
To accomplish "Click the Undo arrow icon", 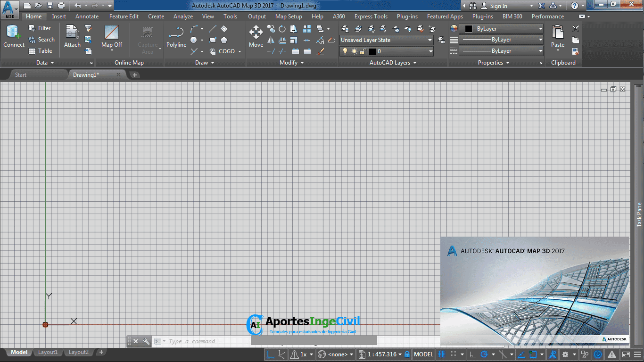I will [78, 6].
